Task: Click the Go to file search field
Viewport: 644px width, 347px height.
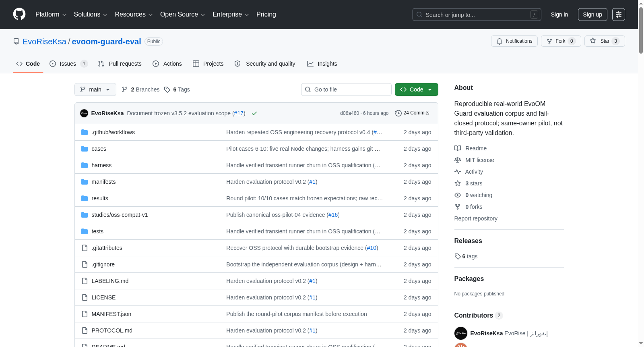Action: point(346,89)
